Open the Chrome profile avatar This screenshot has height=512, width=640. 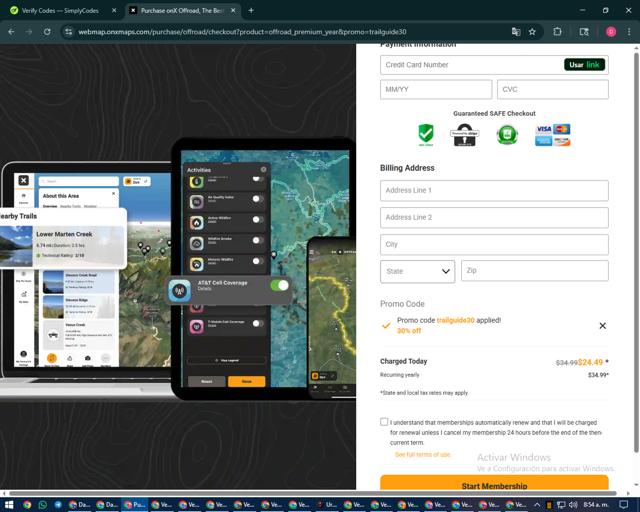[611, 32]
